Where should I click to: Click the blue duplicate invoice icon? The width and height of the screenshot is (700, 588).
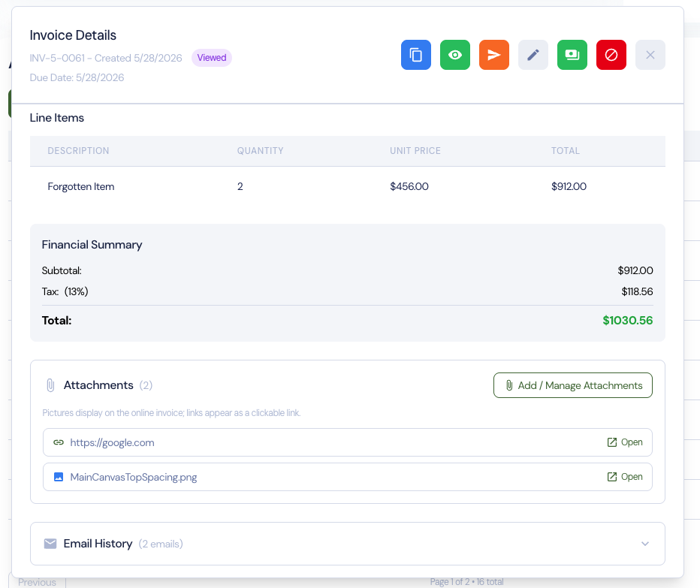(x=415, y=55)
